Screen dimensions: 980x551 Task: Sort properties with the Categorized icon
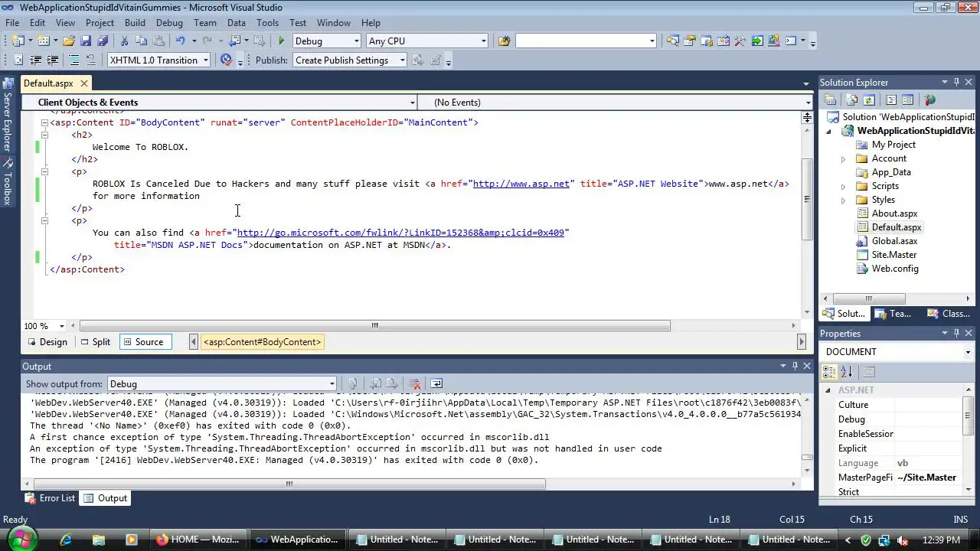click(x=829, y=372)
